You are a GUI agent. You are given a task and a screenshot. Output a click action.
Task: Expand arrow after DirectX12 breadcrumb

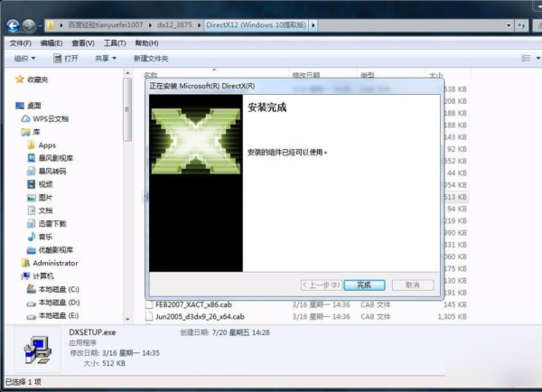[x=313, y=25]
